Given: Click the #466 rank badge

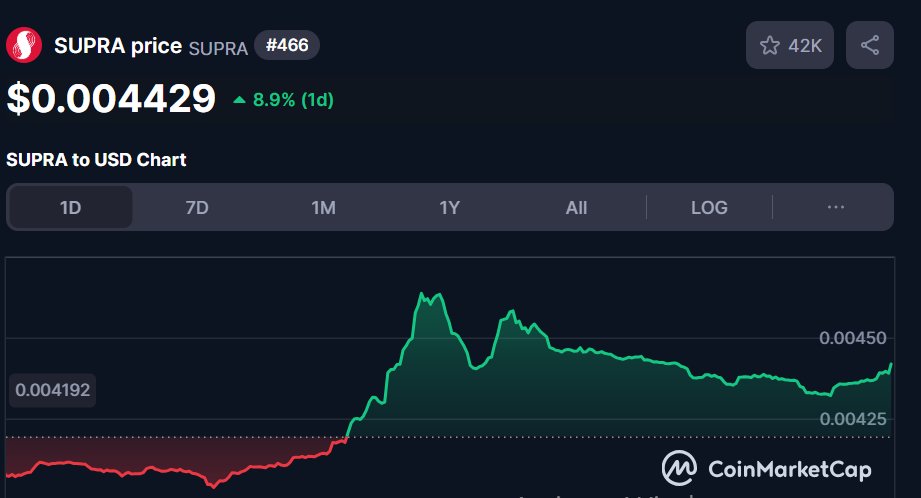Looking at the screenshot, I should point(287,45).
